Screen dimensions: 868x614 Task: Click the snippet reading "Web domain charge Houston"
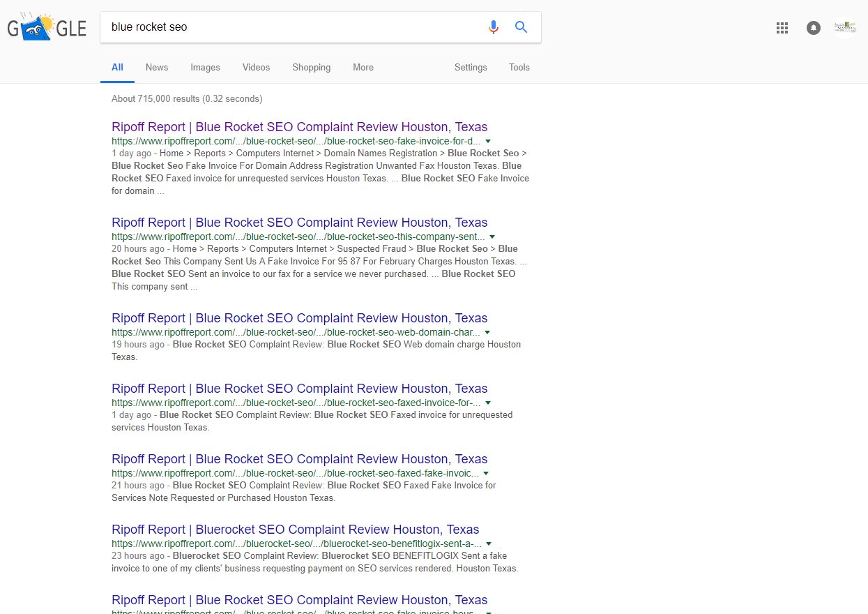tap(316, 351)
